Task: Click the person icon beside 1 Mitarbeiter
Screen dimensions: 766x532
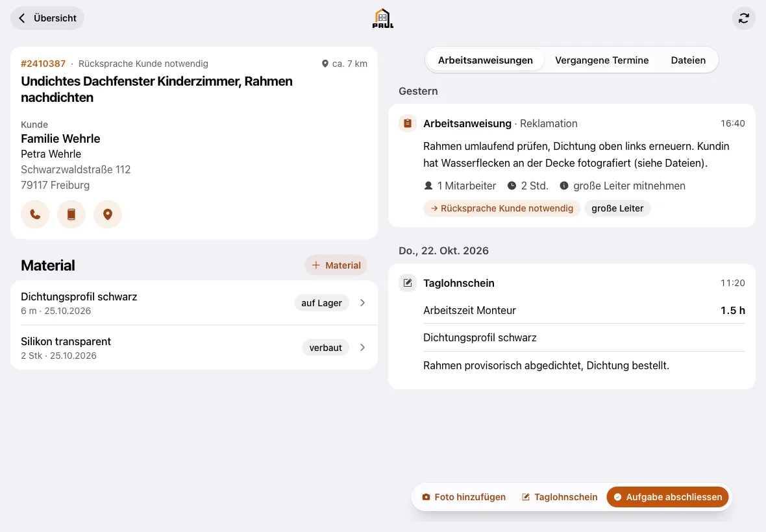Action: point(428,186)
